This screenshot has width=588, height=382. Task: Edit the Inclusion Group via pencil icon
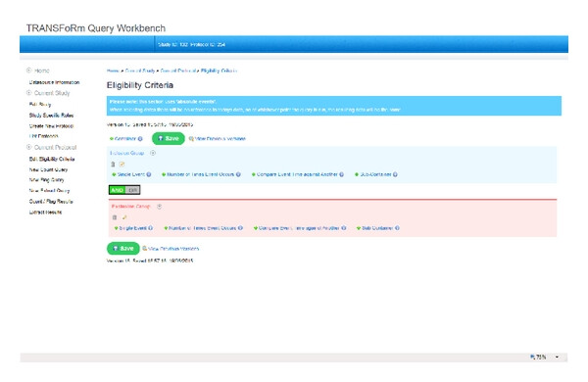coord(122,165)
